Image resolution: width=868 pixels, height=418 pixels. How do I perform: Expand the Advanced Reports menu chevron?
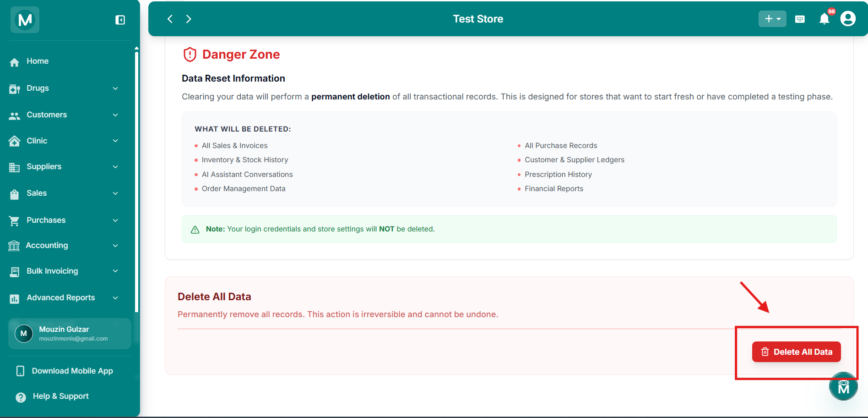click(x=115, y=298)
